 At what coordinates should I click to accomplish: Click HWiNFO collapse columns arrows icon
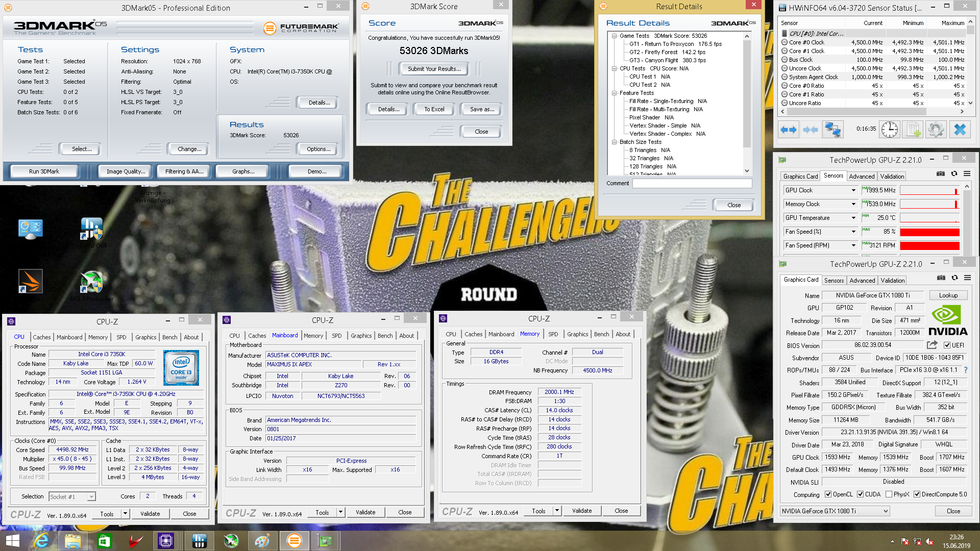click(x=810, y=130)
